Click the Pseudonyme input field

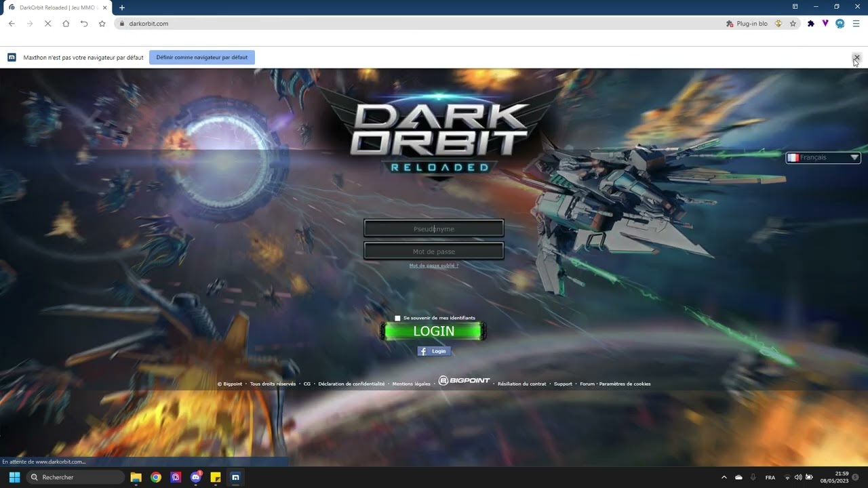pos(434,229)
